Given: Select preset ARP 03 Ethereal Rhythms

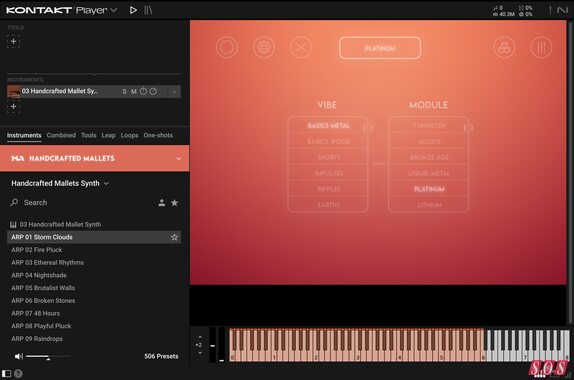Looking at the screenshot, I should click(x=94, y=262).
